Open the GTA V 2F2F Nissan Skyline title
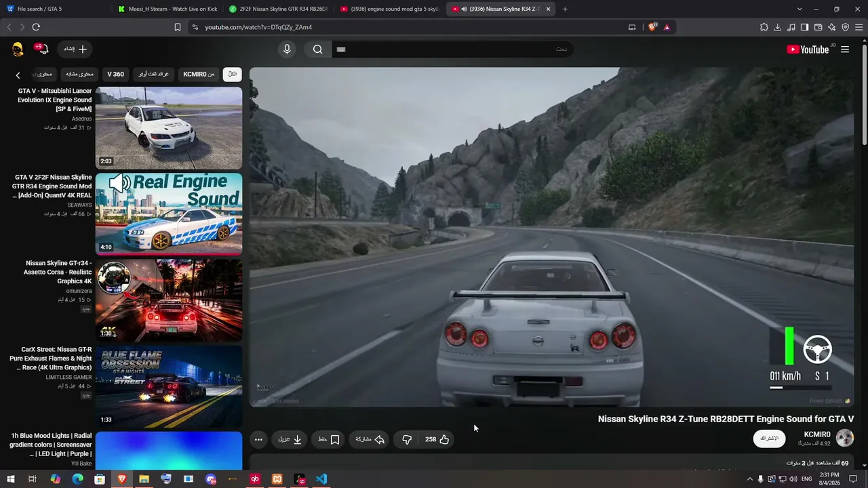 [x=52, y=186]
